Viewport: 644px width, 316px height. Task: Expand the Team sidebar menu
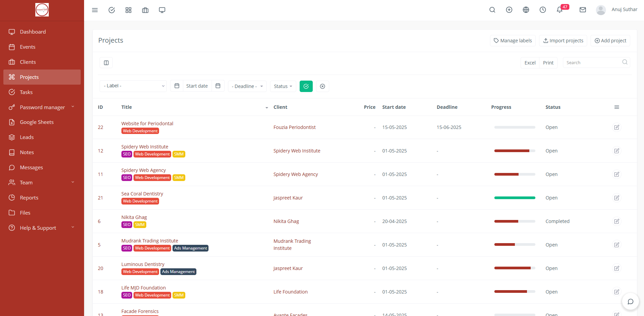[42, 182]
